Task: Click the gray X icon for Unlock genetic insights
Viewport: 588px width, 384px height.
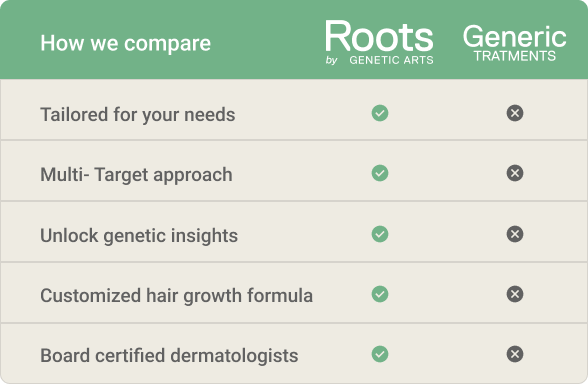Action: pyautogui.click(x=515, y=234)
